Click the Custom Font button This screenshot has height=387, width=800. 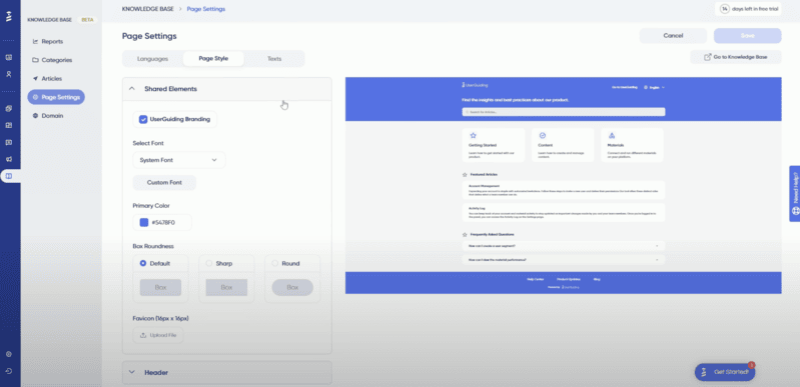coord(164,183)
